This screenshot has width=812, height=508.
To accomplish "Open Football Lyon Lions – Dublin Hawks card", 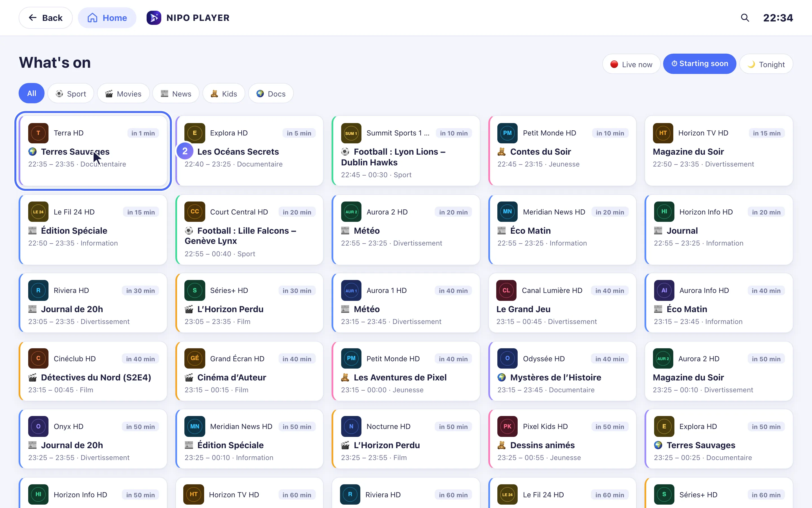I will [406, 150].
